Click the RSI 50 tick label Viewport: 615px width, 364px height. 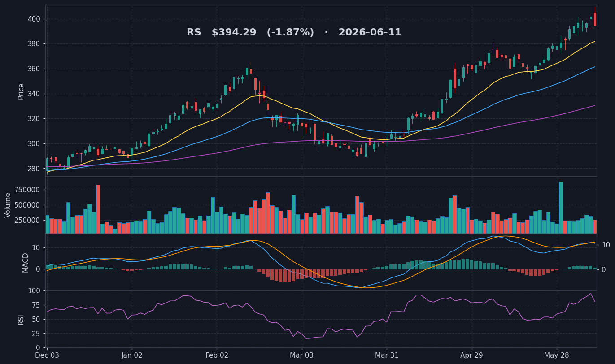(x=36, y=319)
